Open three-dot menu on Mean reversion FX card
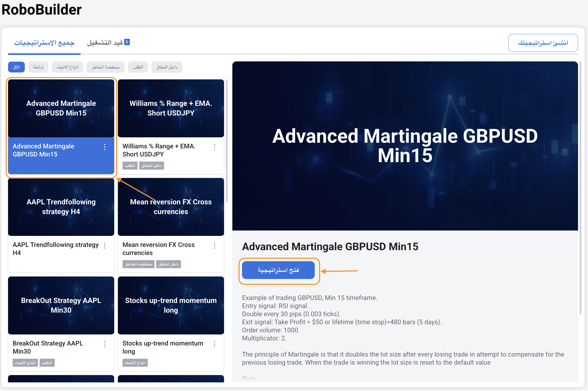 (x=215, y=245)
